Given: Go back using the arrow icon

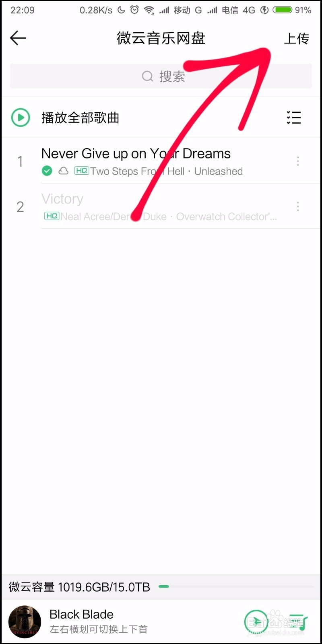Looking at the screenshot, I should tap(18, 38).
